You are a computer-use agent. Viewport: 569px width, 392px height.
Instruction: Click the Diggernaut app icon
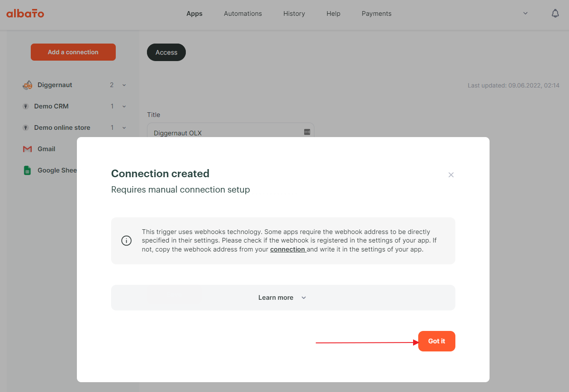27,85
